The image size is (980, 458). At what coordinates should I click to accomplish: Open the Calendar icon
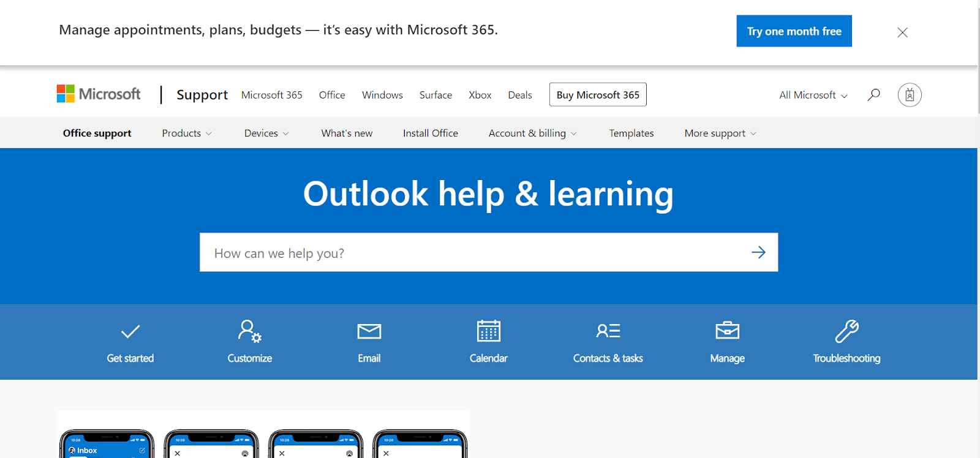pyautogui.click(x=489, y=331)
